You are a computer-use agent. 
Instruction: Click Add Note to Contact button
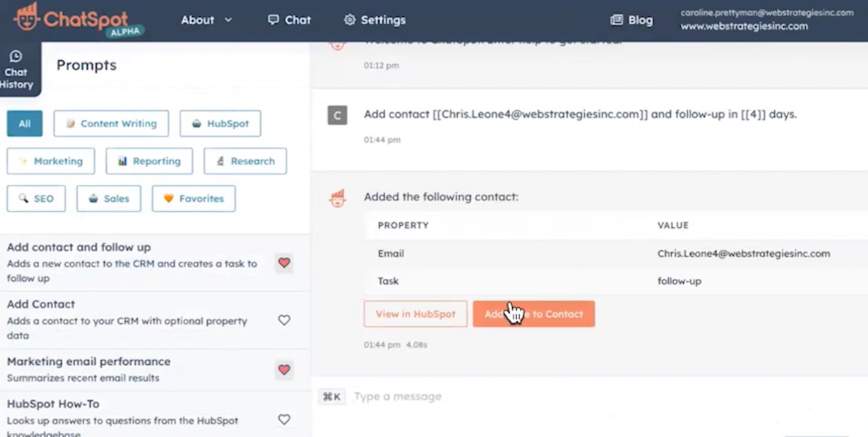click(534, 314)
